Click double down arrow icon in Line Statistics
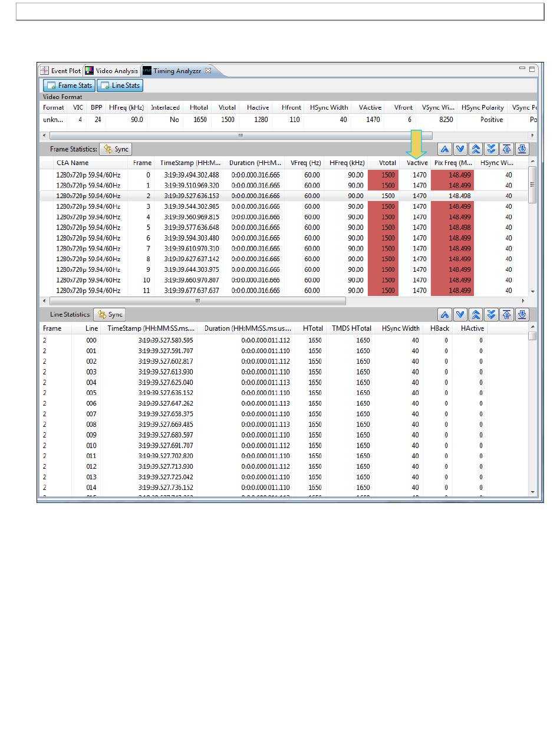The image size is (560, 747). click(491, 315)
